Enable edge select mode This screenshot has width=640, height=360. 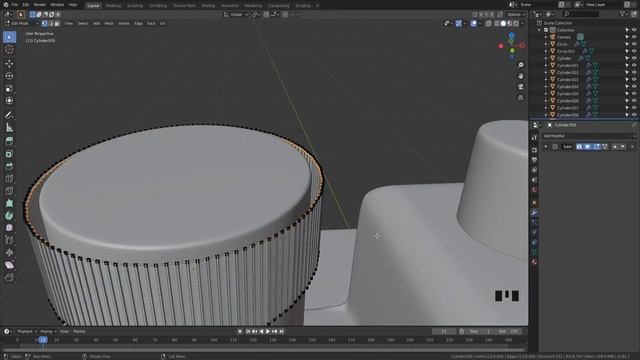[51, 23]
